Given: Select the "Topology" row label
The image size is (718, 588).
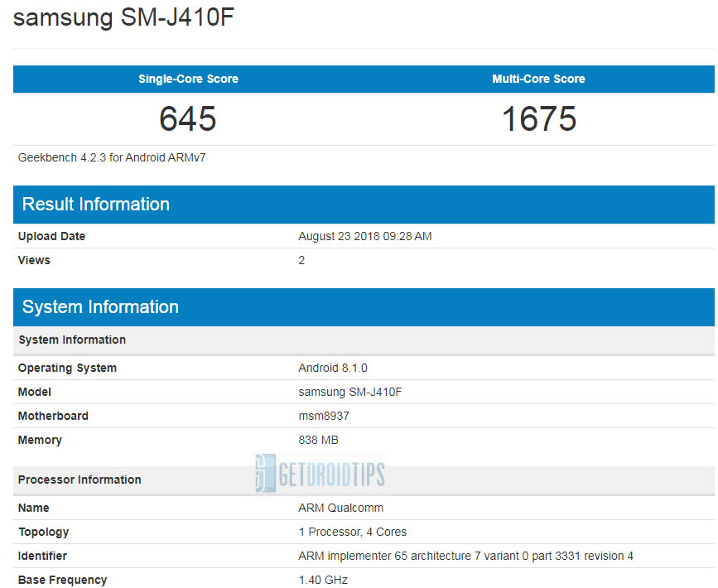Looking at the screenshot, I should [x=44, y=533].
